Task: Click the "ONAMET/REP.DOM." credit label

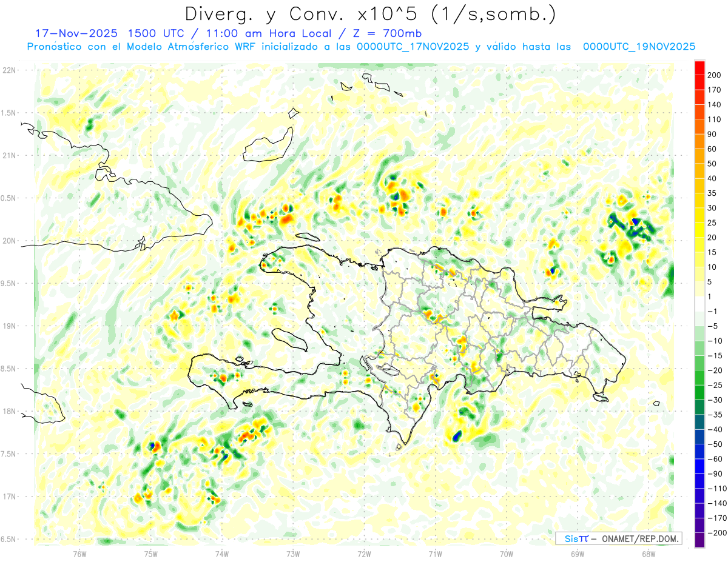Action: click(639, 538)
